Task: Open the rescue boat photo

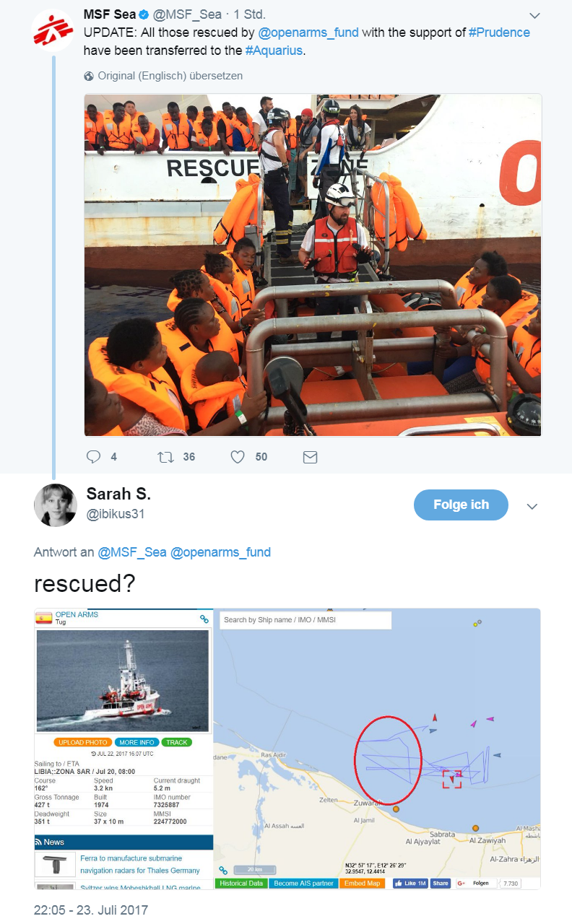Action: (313, 265)
